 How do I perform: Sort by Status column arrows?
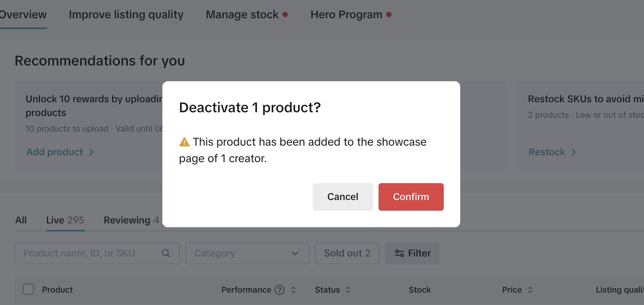point(348,290)
